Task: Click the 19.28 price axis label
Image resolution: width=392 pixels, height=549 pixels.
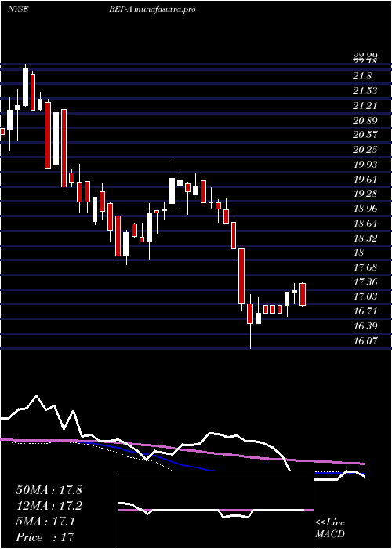Action: pos(365,194)
